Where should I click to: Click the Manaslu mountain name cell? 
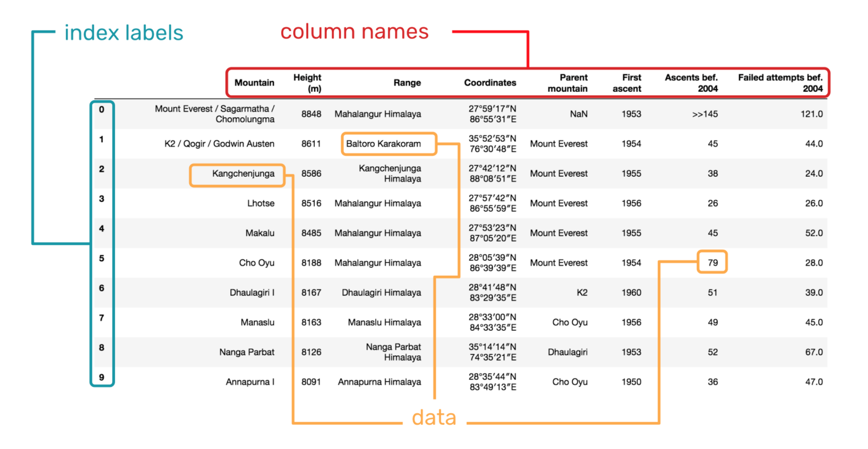[x=257, y=322]
